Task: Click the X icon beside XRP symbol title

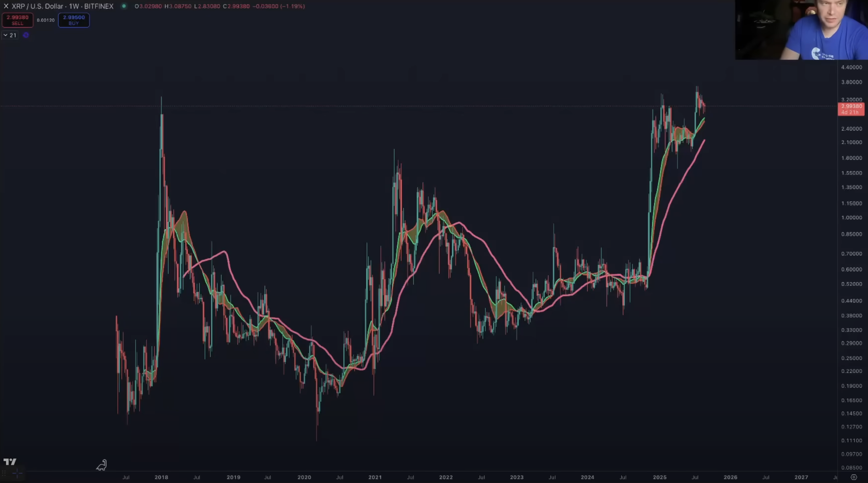Action: click(6, 6)
